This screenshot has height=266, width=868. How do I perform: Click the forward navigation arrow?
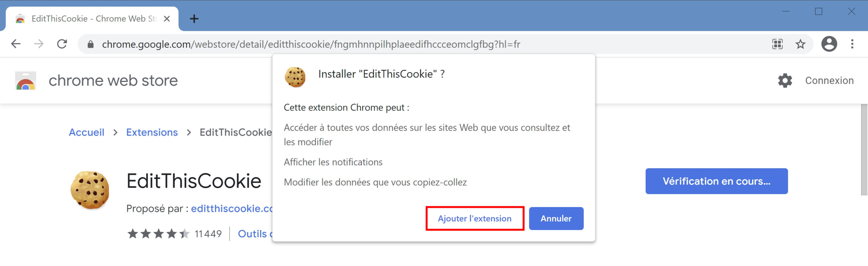click(x=39, y=44)
